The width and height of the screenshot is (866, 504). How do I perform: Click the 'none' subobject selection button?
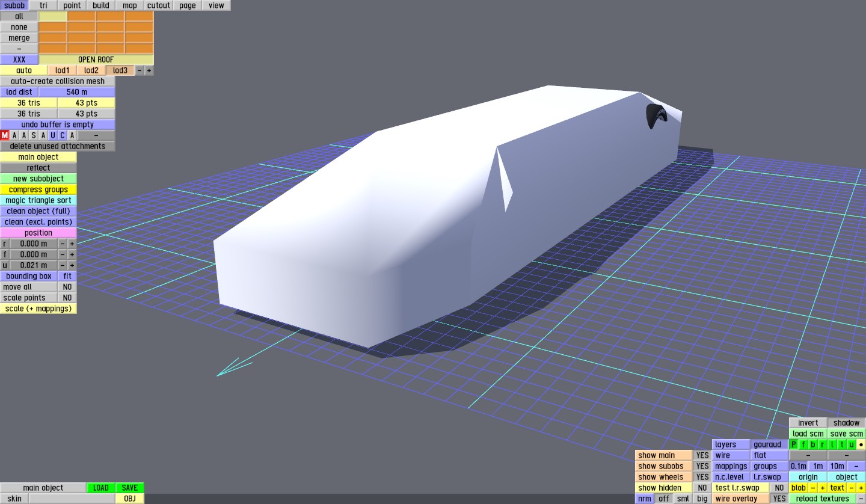(19, 27)
